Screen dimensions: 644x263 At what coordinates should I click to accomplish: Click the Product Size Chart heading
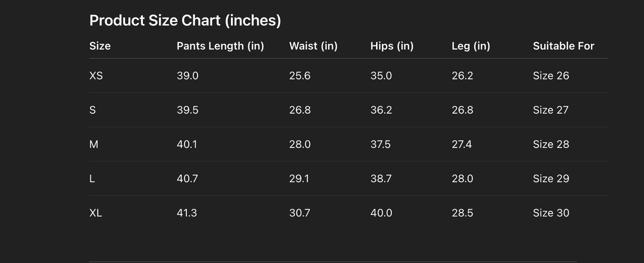tap(185, 21)
